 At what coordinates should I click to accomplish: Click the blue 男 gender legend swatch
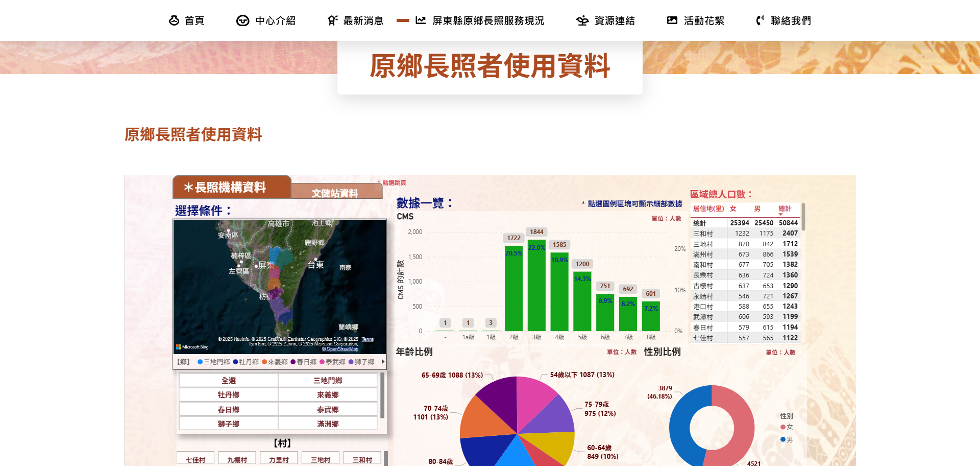point(782,439)
